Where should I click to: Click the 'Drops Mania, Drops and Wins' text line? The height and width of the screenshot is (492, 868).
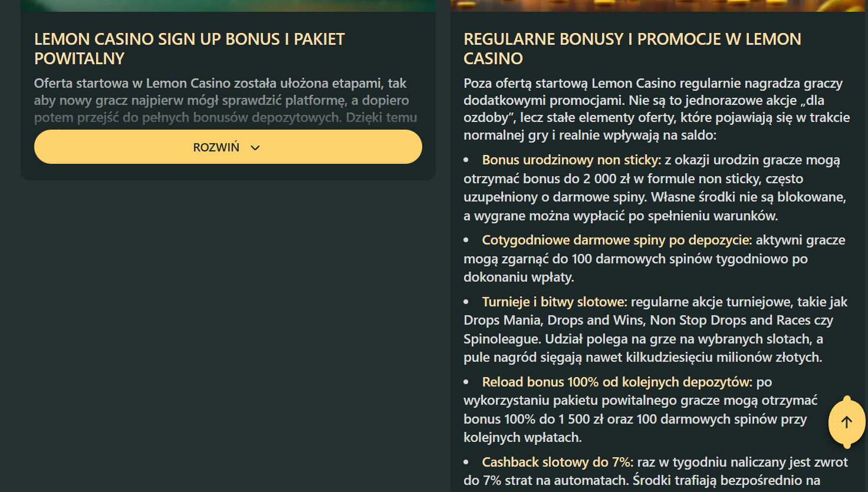(648, 321)
